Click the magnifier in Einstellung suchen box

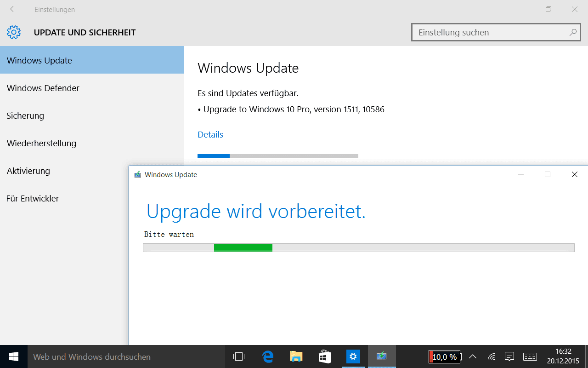573,32
